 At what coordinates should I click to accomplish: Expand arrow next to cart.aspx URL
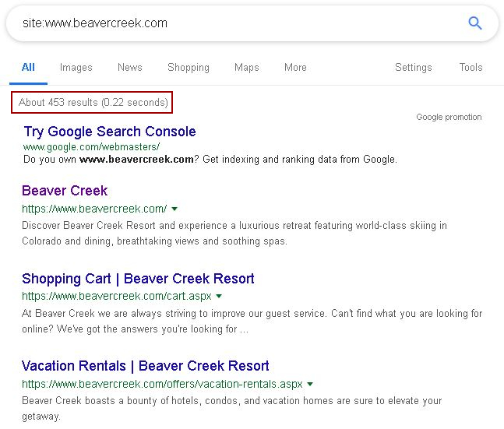coord(219,296)
